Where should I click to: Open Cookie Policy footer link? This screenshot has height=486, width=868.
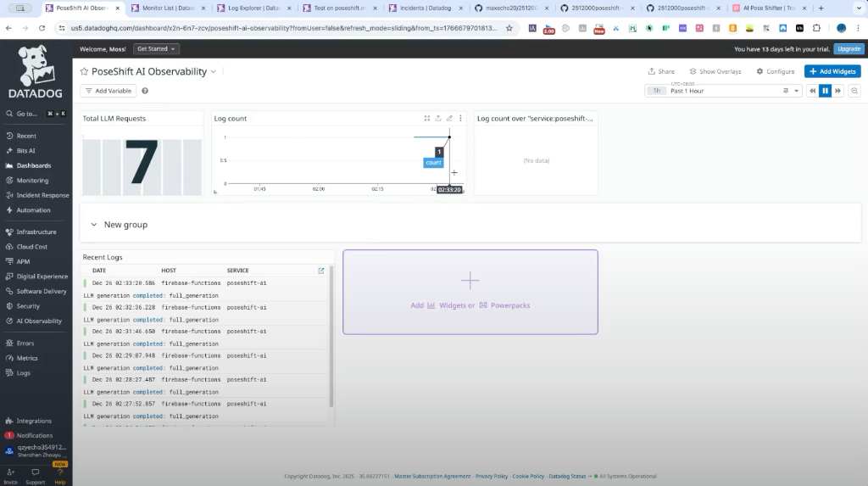point(528,476)
